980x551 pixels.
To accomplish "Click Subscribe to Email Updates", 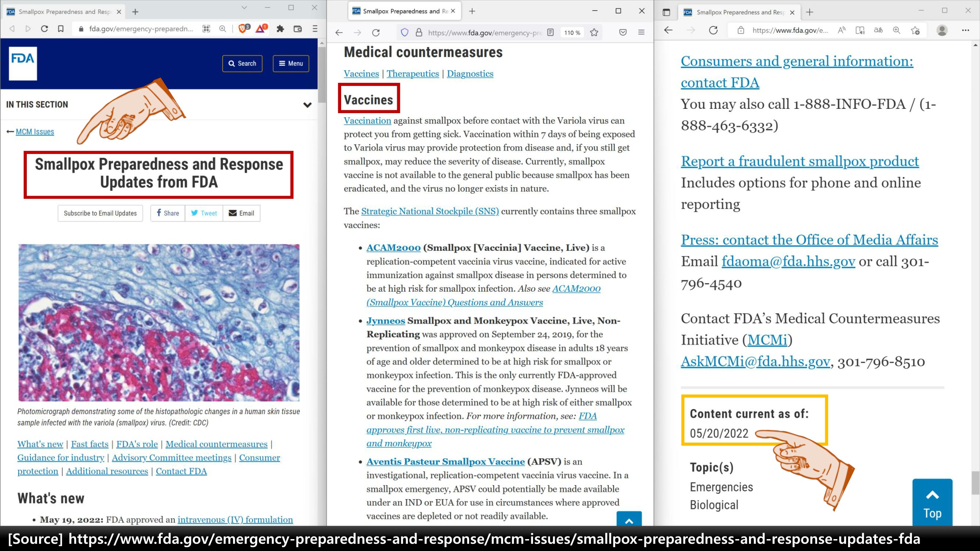I will point(100,213).
